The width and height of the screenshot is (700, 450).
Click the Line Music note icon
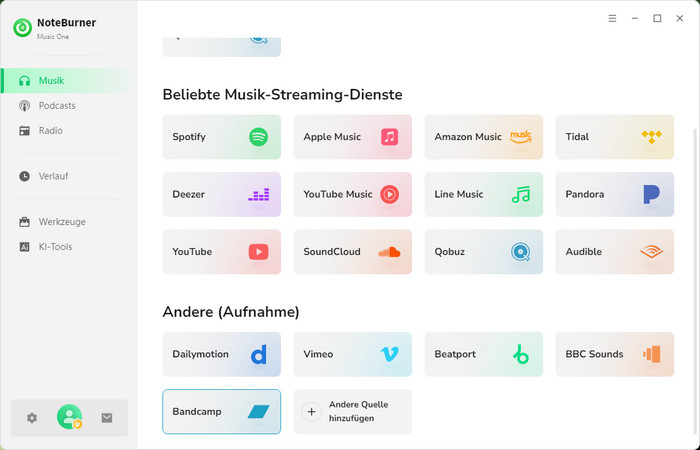tap(521, 194)
